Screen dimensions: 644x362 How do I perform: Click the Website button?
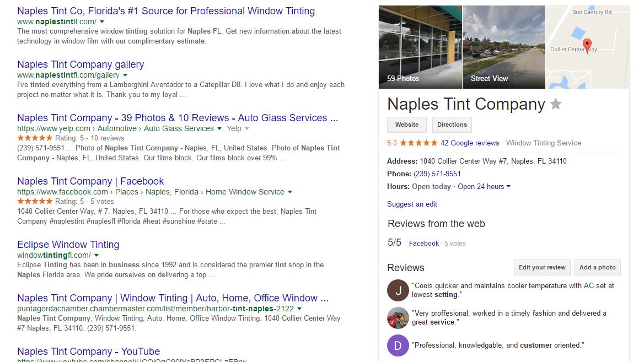coord(407,125)
